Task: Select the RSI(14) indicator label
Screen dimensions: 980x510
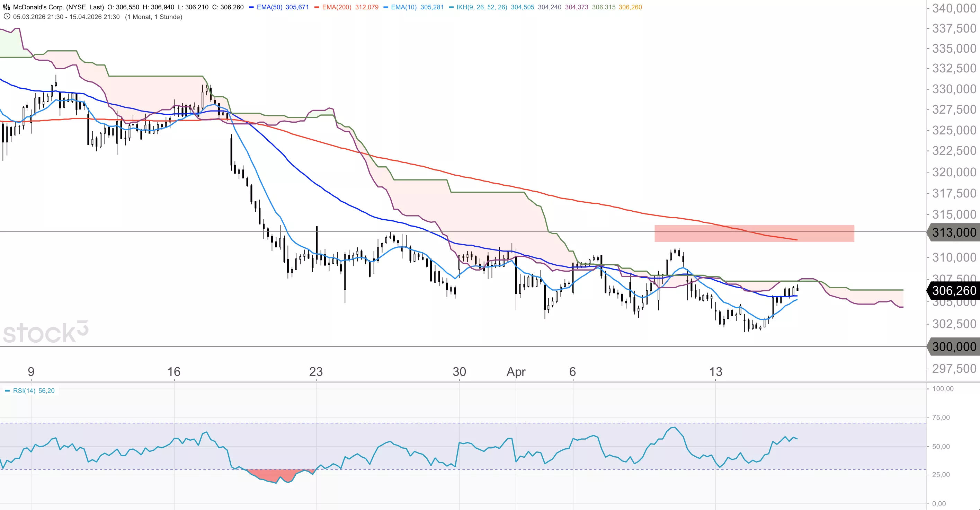Action: tap(24, 390)
